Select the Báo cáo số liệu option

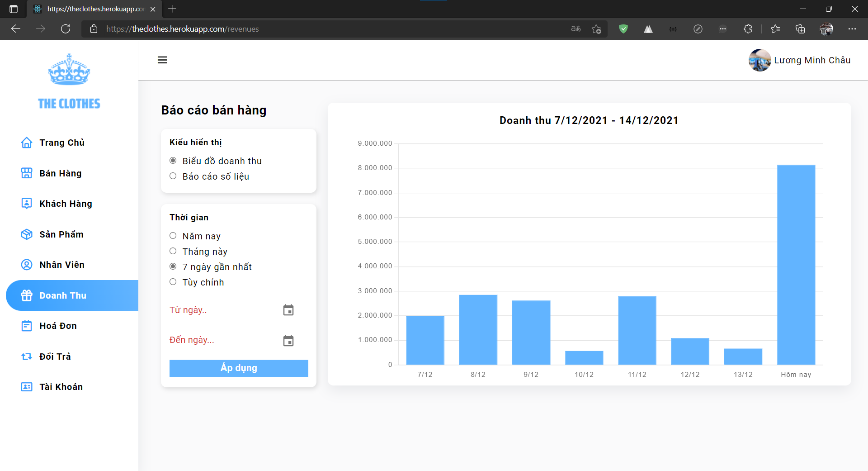click(x=173, y=176)
